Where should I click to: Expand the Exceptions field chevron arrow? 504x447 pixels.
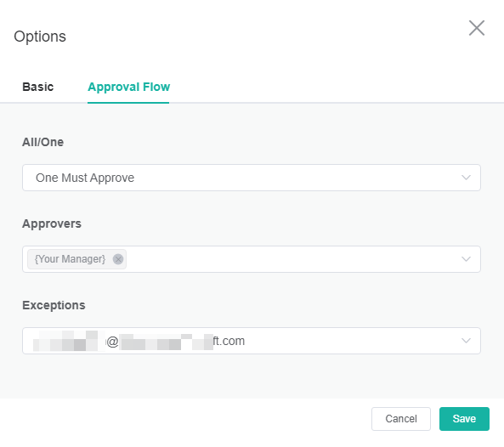point(466,341)
